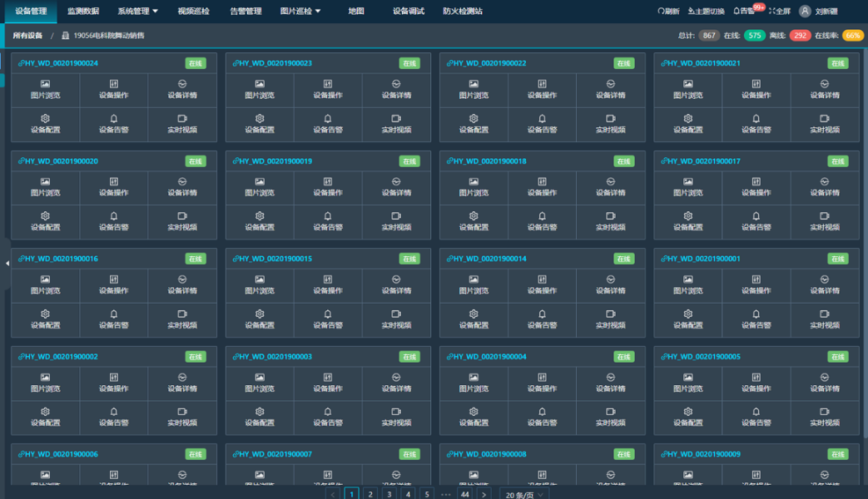Toggle fullscreen with 全屏 button
This screenshot has height=499, width=868.
(x=780, y=12)
